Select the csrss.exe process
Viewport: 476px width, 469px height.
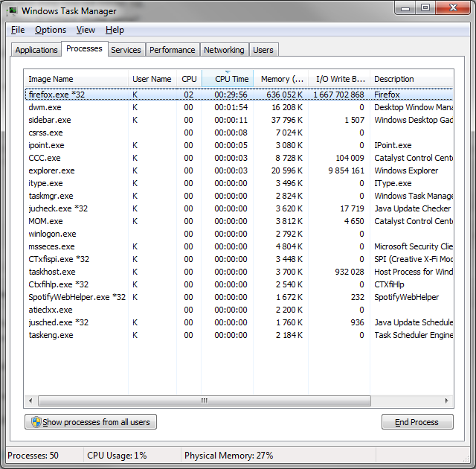pos(239,133)
